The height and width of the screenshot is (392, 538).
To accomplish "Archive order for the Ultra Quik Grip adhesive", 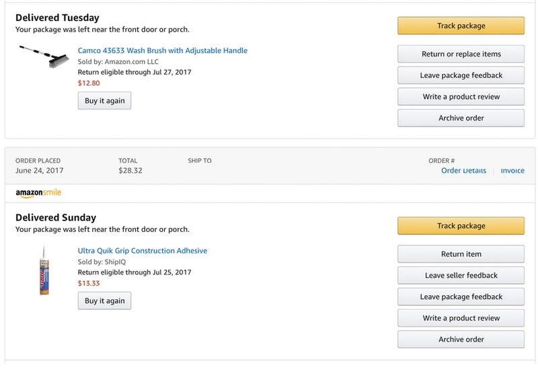I will point(461,339).
